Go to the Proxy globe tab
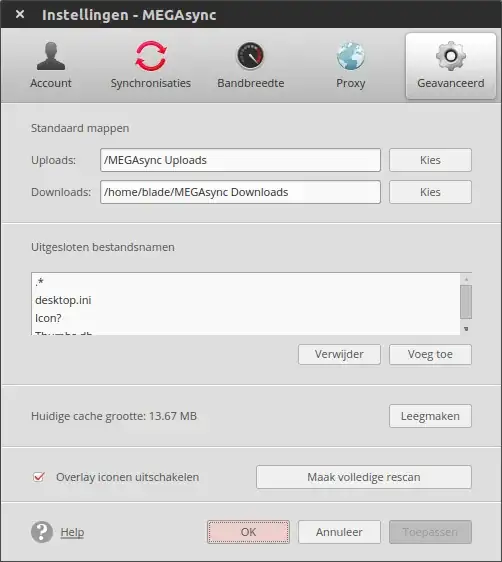 pos(350,66)
